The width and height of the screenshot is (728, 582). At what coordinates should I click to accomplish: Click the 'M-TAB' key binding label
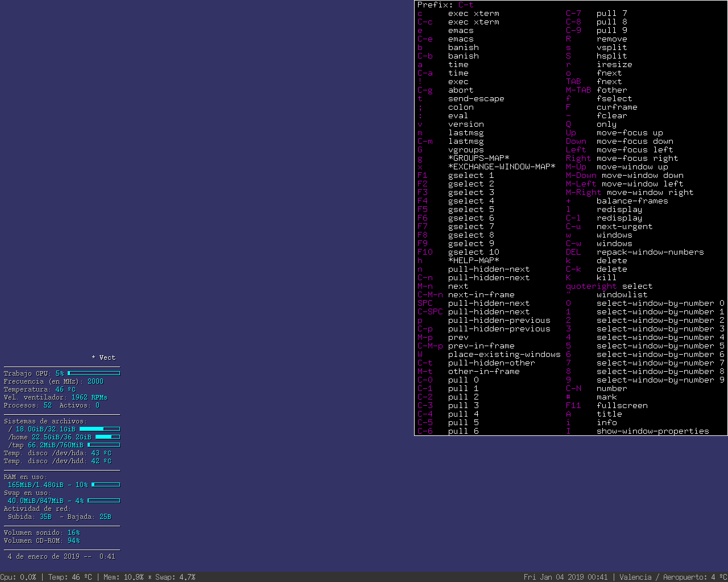tap(578, 90)
